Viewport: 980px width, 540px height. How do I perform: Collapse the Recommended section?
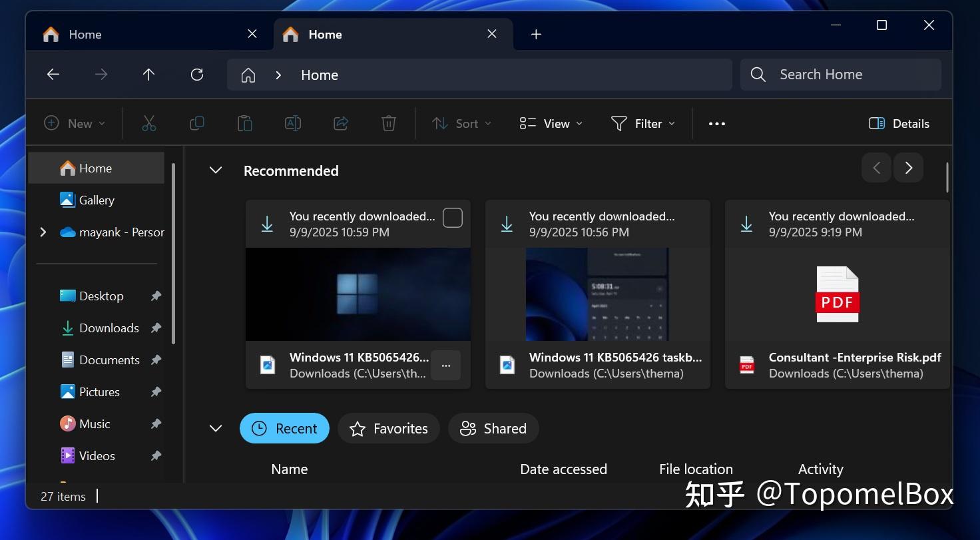[216, 170]
